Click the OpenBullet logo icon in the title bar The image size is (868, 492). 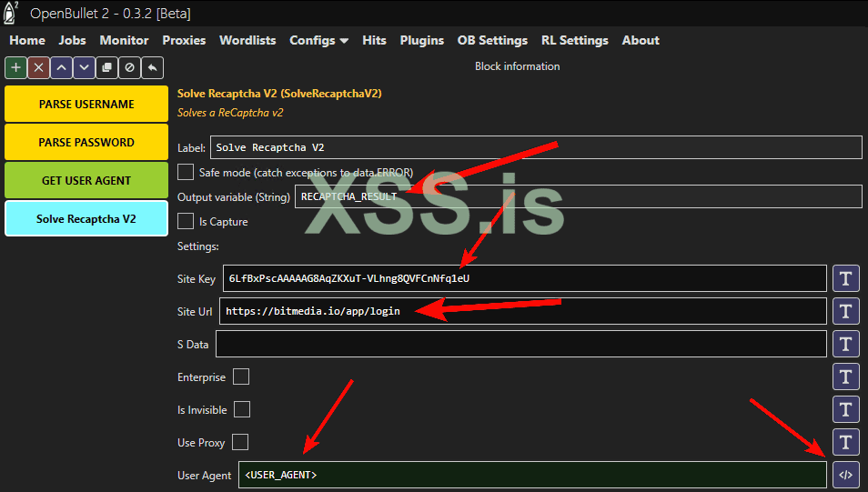click(x=11, y=13)
